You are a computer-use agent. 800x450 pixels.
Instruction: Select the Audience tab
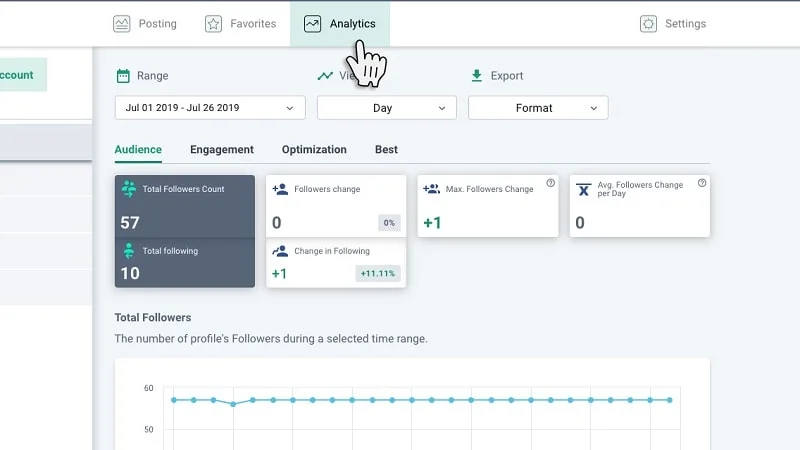[x=138, y=150]
